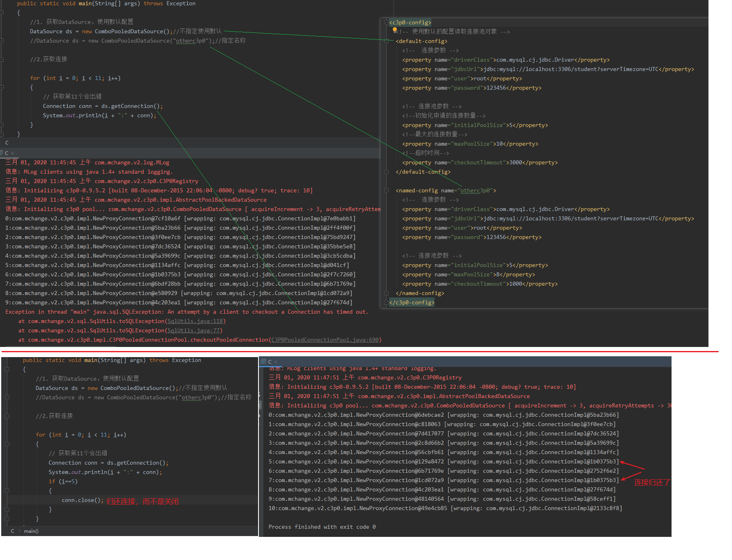Close the C run tab in top console
This screenshot has height=560, width=732.
pyautogui.click(x=13, y=153)
